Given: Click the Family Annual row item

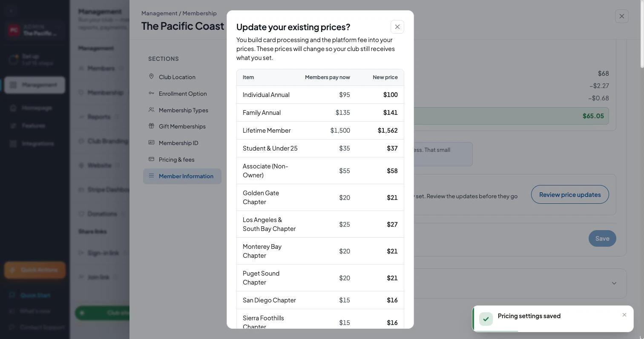Looking at the screenshot, I should [262, 112].
